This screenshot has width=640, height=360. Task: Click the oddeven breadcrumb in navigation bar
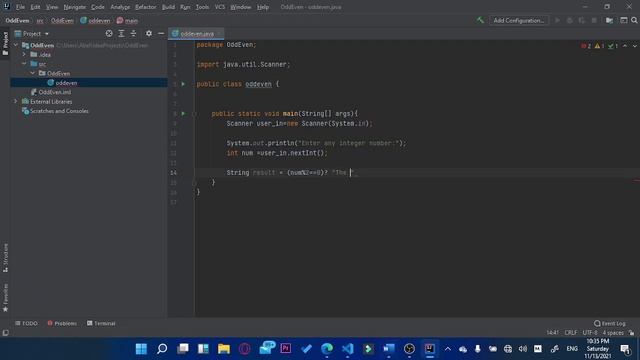[95, 20]
